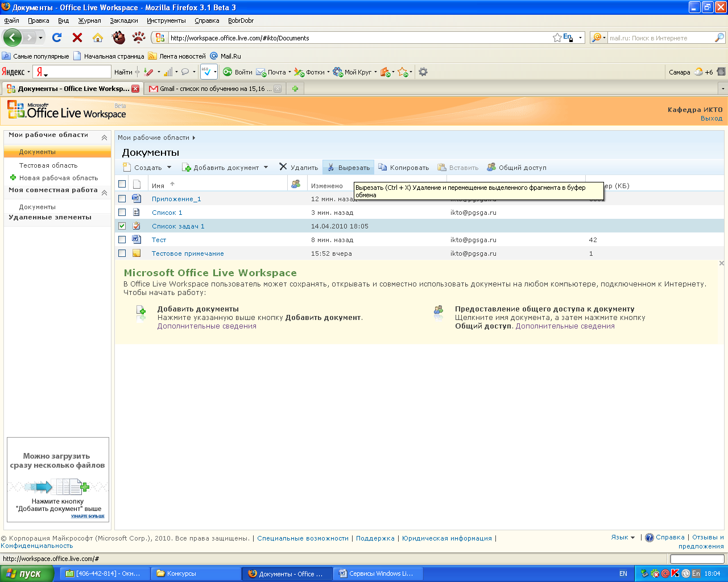This screenshot has height=582, width=728.
Task: Open the back-forward history dropdown arrow
Action: [40, 38]
